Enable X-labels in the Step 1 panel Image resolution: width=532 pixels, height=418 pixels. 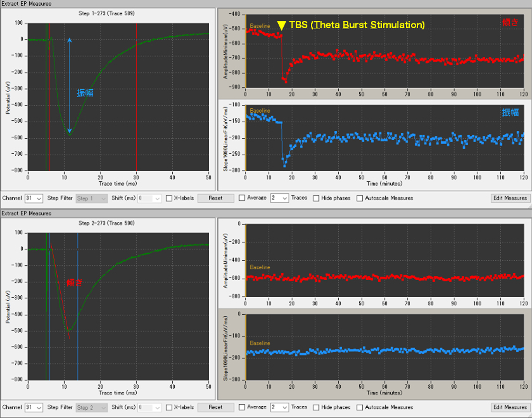tap(169, 198)
